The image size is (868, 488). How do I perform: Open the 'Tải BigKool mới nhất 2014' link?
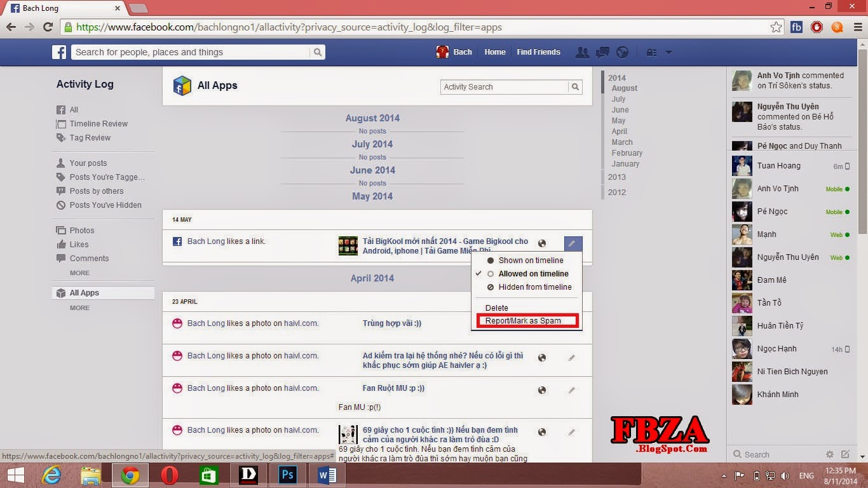(x=445, y=246)
